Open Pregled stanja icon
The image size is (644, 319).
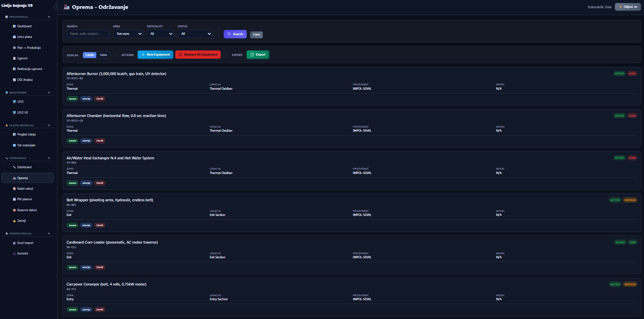pyautogui.click(x=14, y=134)
